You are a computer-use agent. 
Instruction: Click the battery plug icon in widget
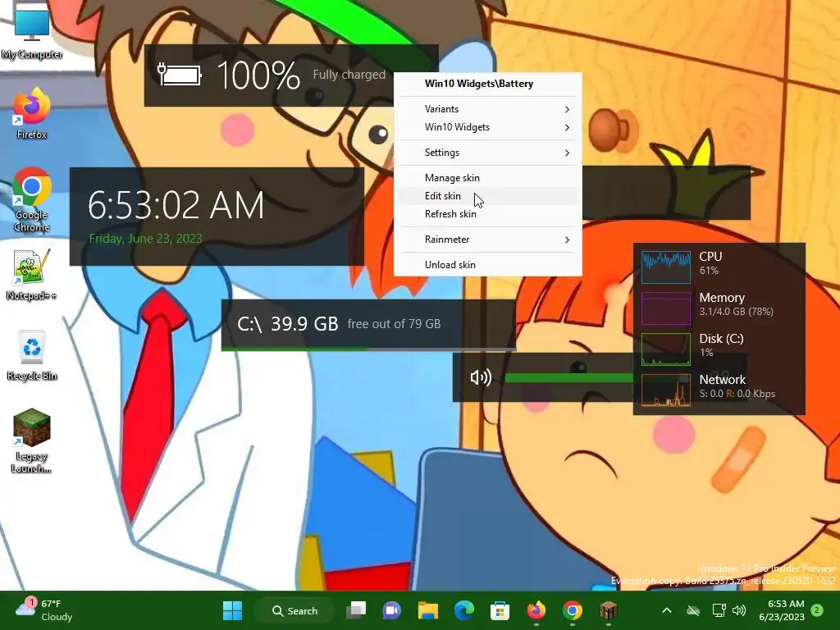(180, 75)
